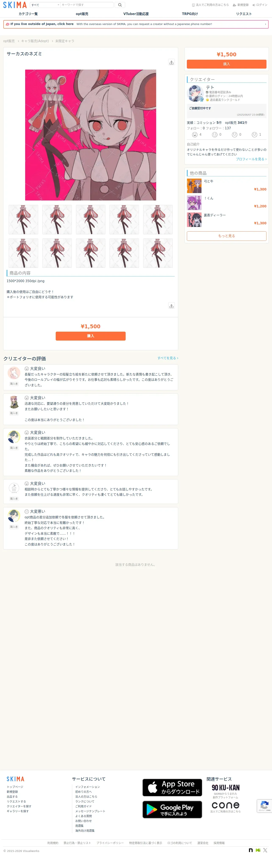Open the 裏表ディーラー product thumbnail

click(194, 220)
